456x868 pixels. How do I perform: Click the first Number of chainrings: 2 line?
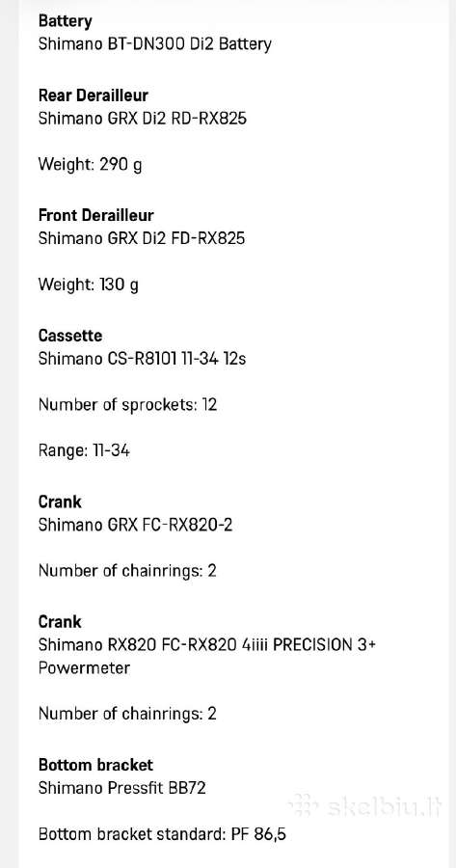(127, 570)
